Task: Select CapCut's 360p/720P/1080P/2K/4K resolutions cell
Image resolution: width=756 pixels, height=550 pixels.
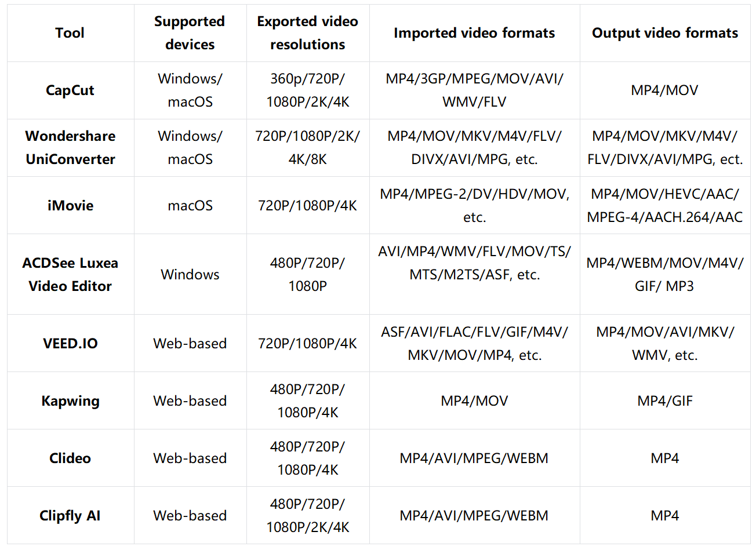Action: 307,90
